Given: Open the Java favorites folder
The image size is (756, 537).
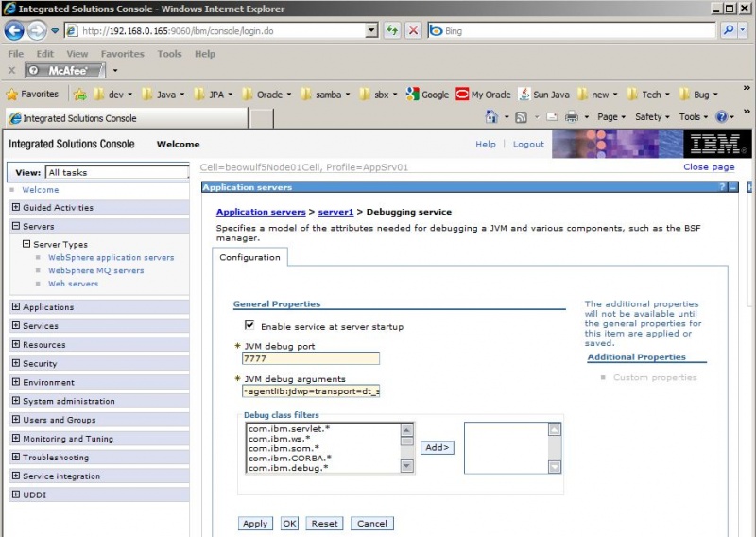Looking at the screenshot, I should pyautogui.click(x=163, y=95).
